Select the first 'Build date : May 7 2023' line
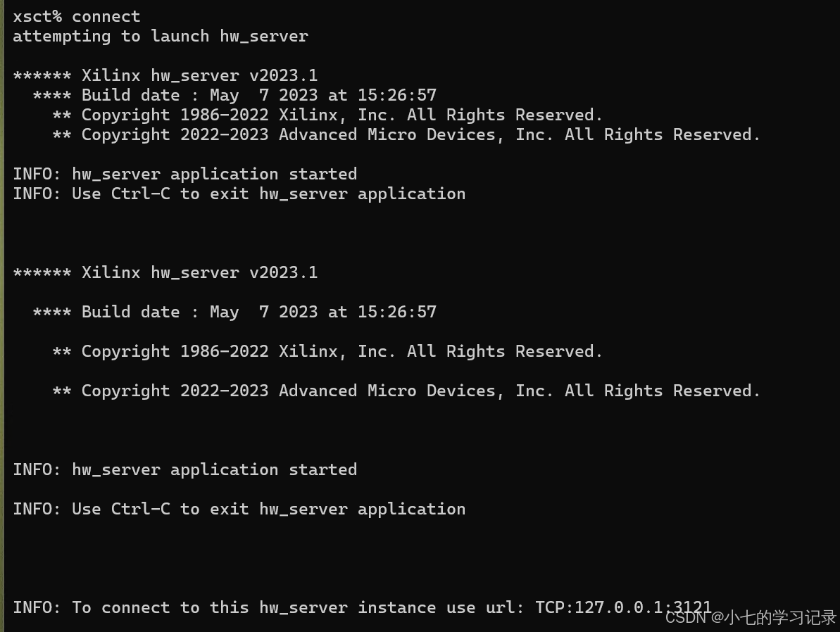Viewport: 840px width, 632px height. [234, 95]
